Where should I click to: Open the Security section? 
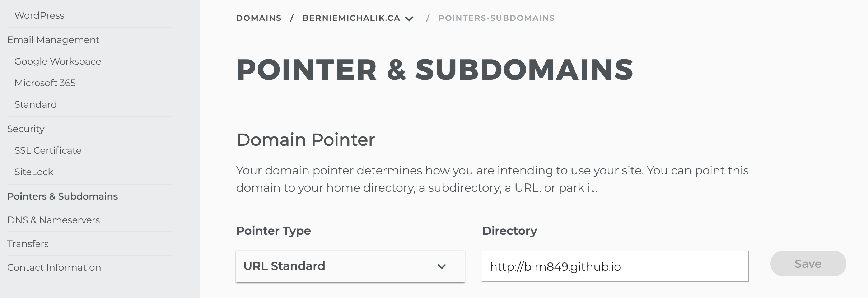click(26, 129)
